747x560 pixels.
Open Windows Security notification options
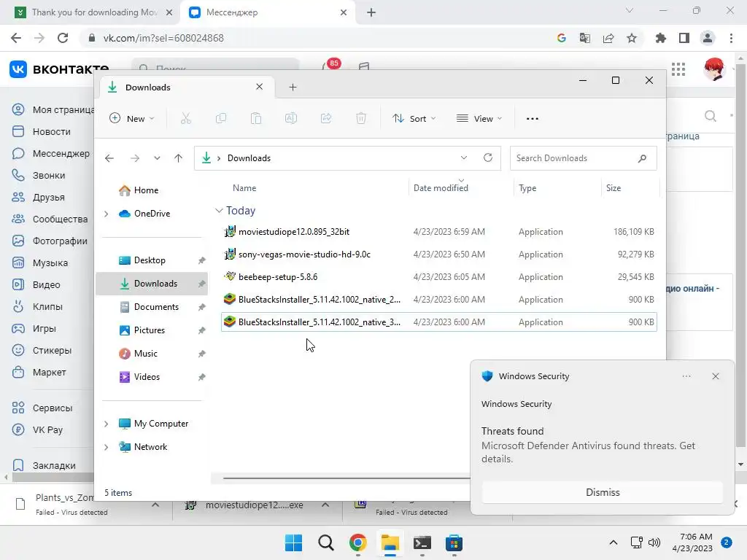pos(686,376)
